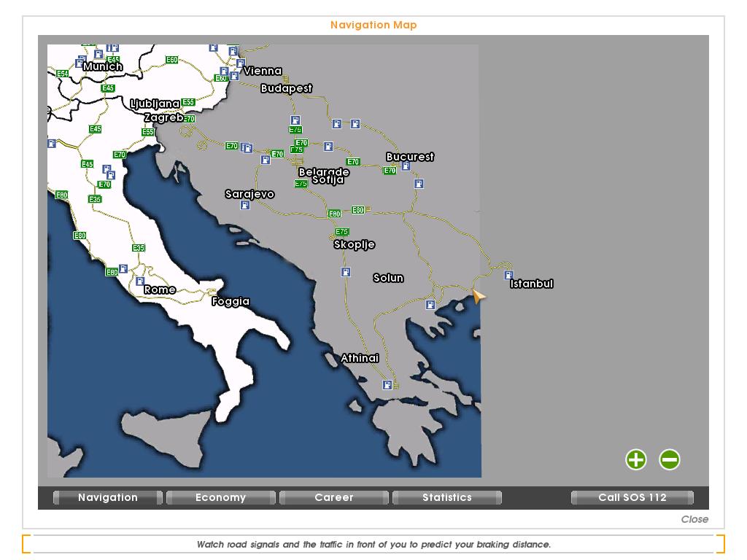Open the Economy tab
The image size is (747, 560).
click(220, 497)
